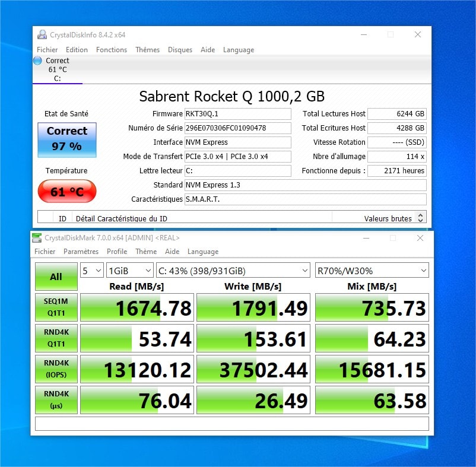476x467 pixels.
Task: Click the red 61 °C temperature button
Action: click(67, 191)
